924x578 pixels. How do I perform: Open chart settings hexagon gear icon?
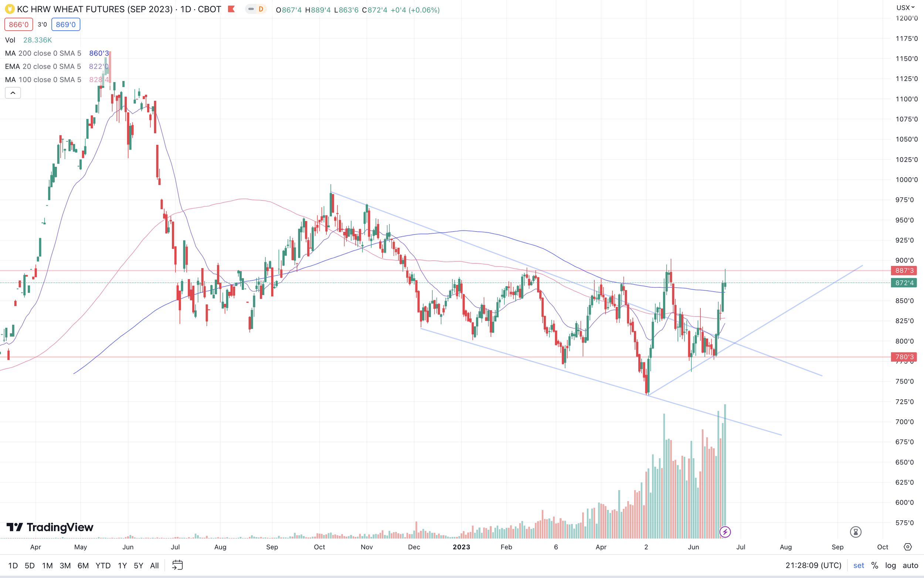908,547
